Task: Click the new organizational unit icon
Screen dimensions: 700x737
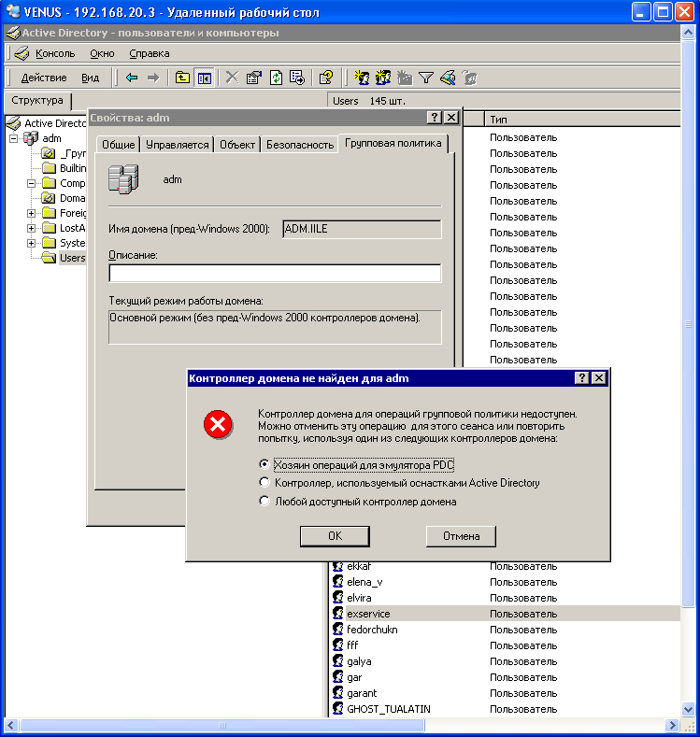Action: click(x=405, y=78)
